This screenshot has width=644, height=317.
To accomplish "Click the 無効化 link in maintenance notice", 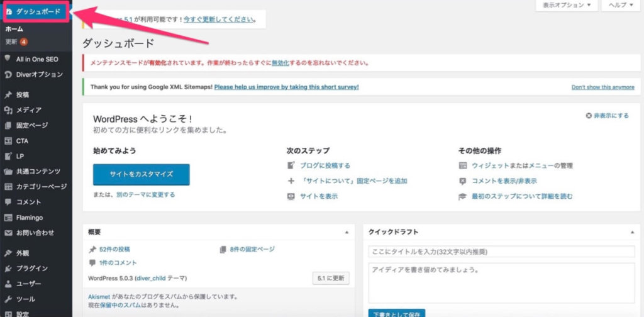I will click(x=280, y=64).
